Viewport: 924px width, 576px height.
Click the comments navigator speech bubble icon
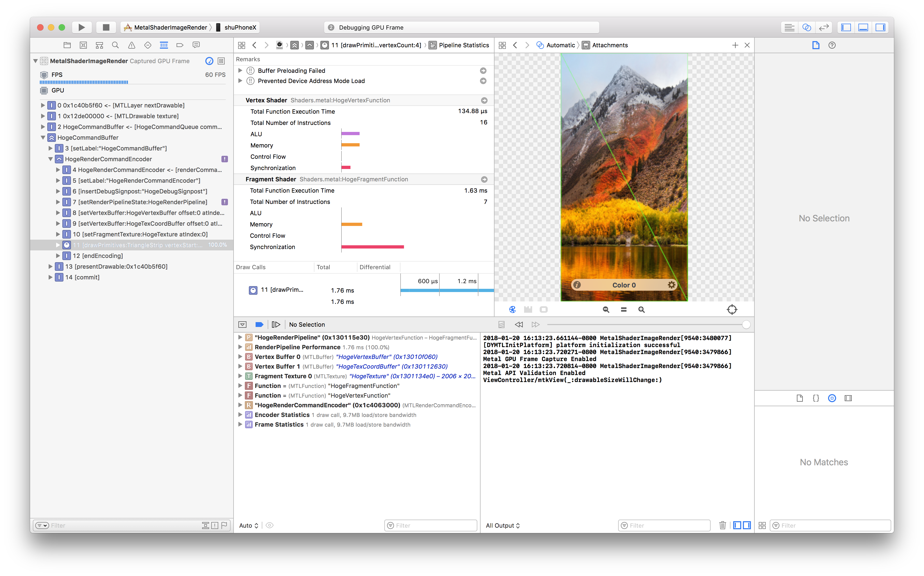tap(196, 45)
